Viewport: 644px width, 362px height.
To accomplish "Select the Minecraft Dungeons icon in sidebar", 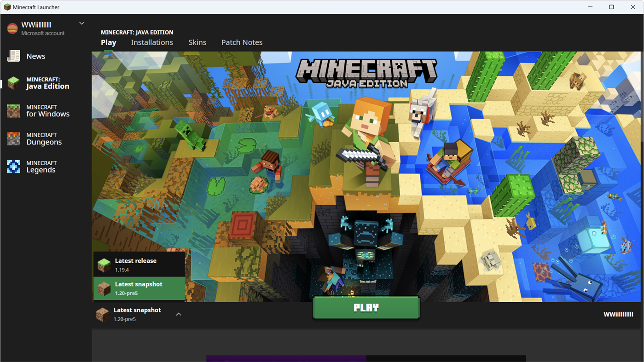I will coord(13,138).
